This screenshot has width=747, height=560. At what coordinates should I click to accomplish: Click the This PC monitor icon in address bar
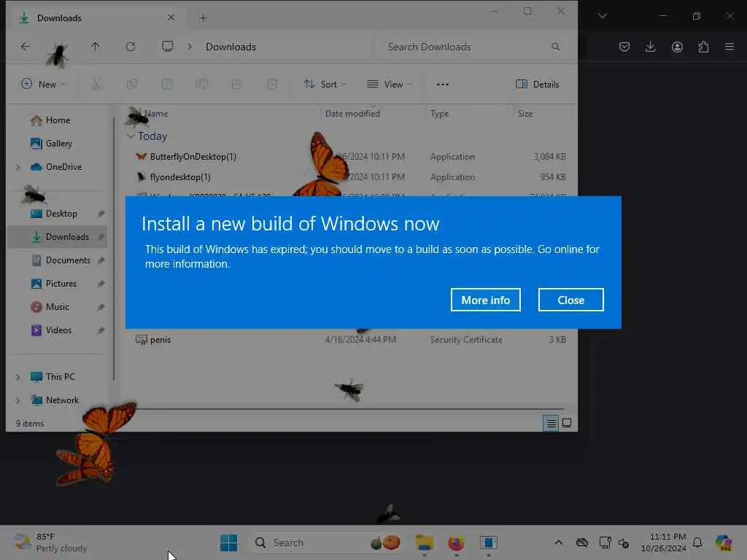point(168,47)
